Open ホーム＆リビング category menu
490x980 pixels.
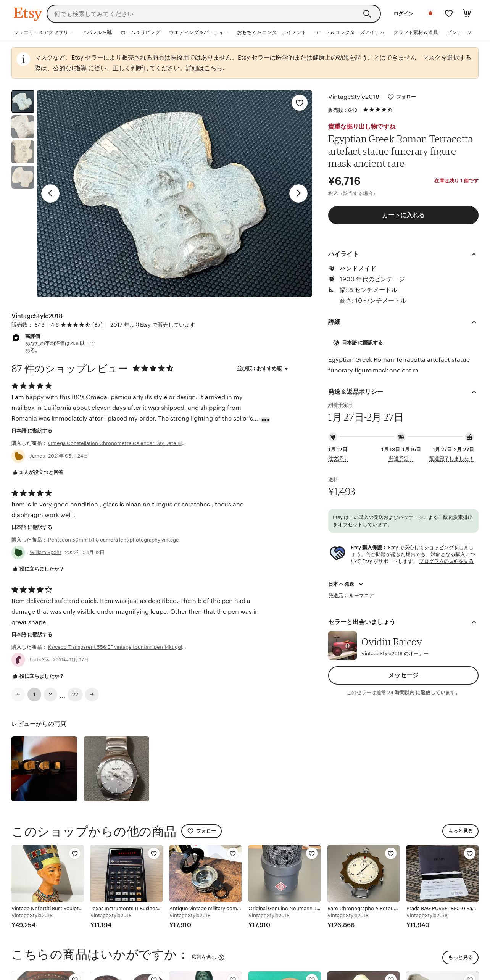[140, 32]
